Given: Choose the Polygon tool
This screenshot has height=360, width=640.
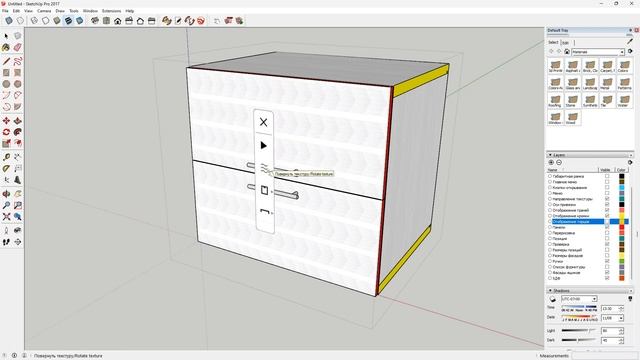Looking at the screenshot, I should (x=18, y=84).
